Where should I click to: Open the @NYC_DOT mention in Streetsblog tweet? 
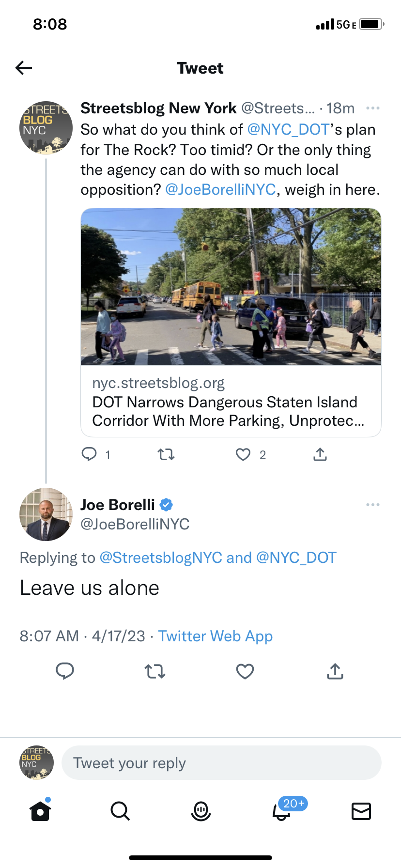click(x=288, y=129)
